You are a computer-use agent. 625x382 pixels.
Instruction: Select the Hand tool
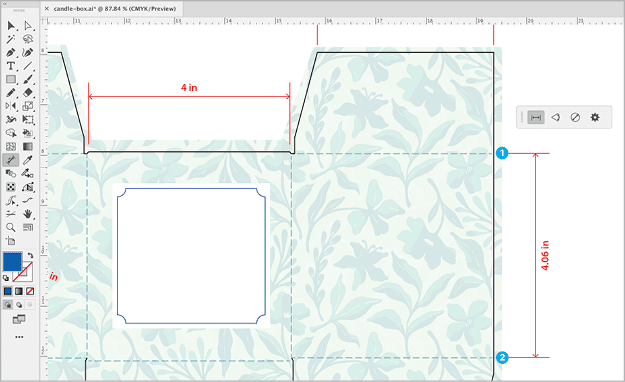pos(28,214)
